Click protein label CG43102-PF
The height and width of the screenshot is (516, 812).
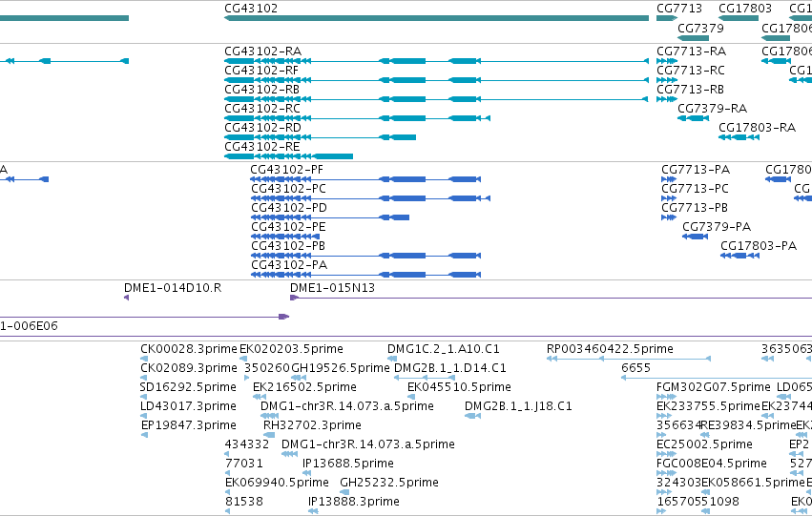286,170
